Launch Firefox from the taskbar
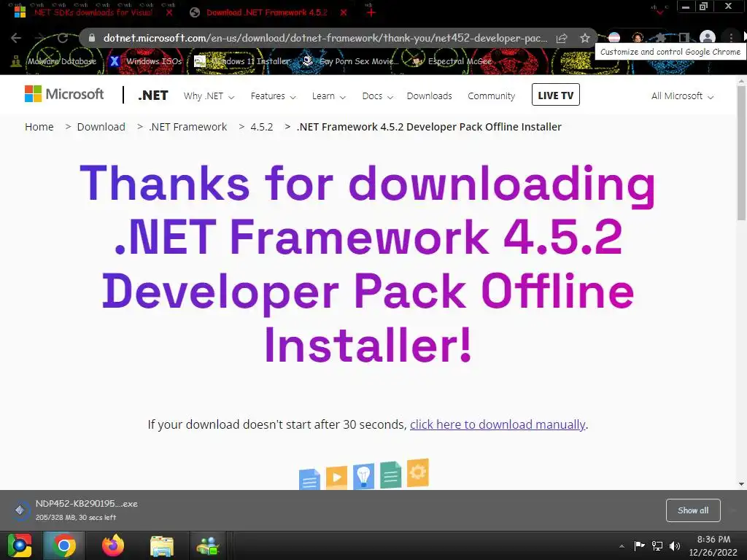 coord(113,545)
